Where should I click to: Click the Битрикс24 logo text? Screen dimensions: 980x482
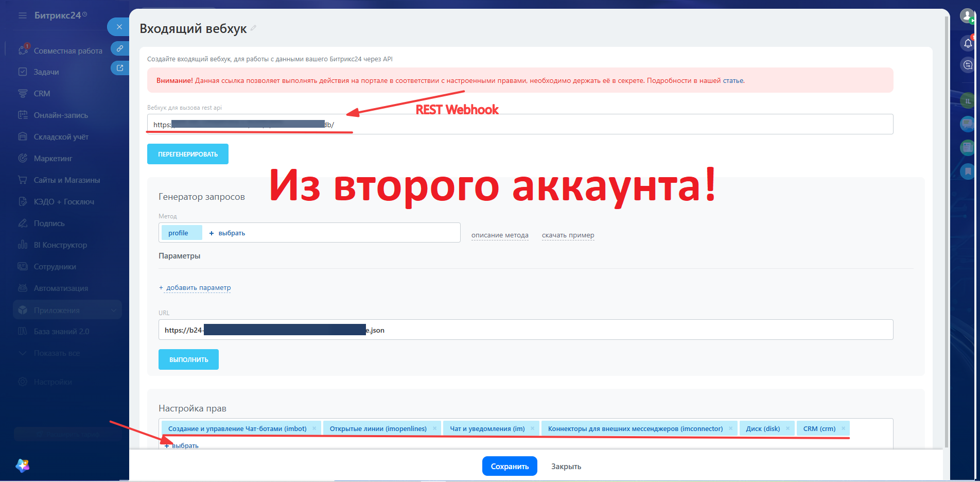(x=58, y=15)
